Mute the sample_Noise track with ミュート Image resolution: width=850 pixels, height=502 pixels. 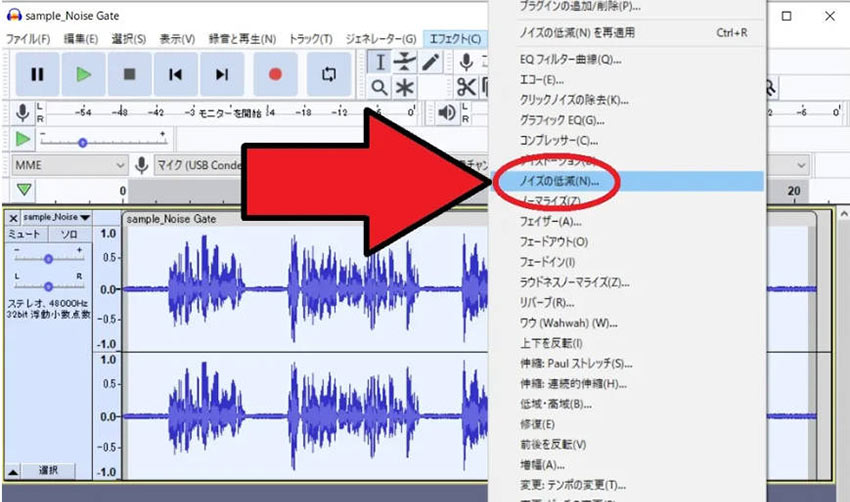pyautogui.click(x=24, y=234)
